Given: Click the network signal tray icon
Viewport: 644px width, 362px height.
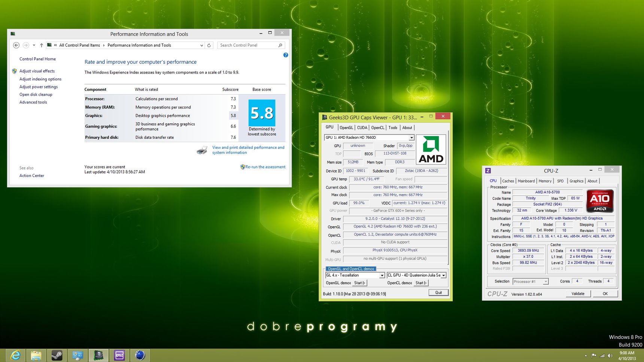Looking at the screenshot, I should (602, 356).
